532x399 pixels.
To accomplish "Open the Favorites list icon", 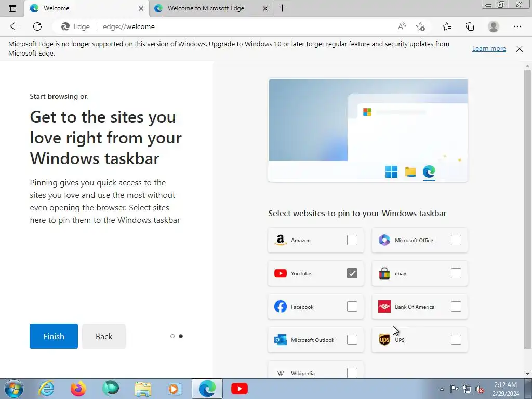I will (447, 26).
